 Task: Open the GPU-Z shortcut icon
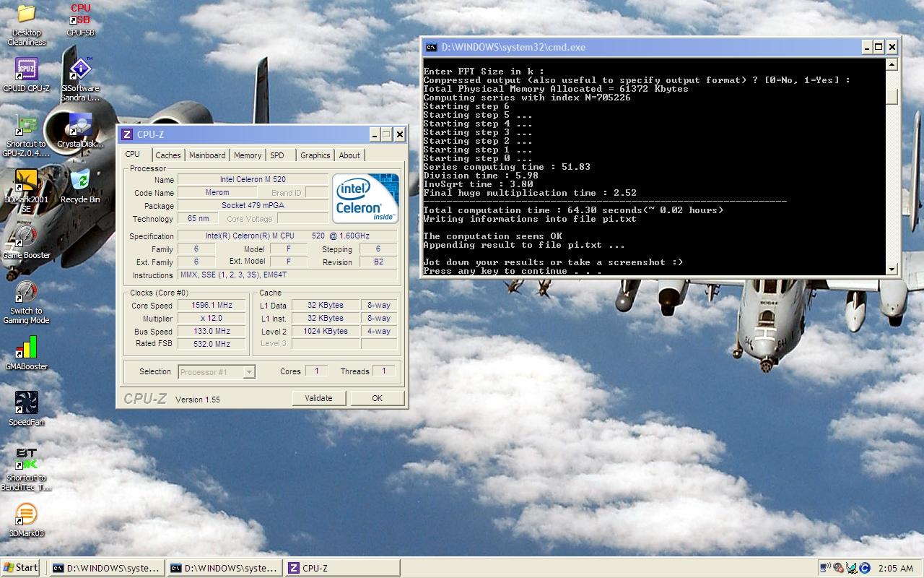click(x=26, y=135)
